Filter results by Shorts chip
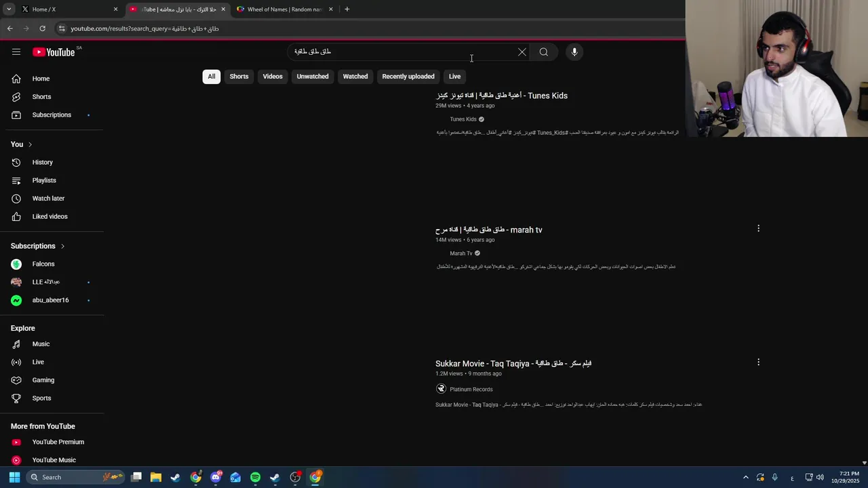Image resolution: width=868 pixels, height=488 pixels. pyautogui.click(x=239, y=77)
